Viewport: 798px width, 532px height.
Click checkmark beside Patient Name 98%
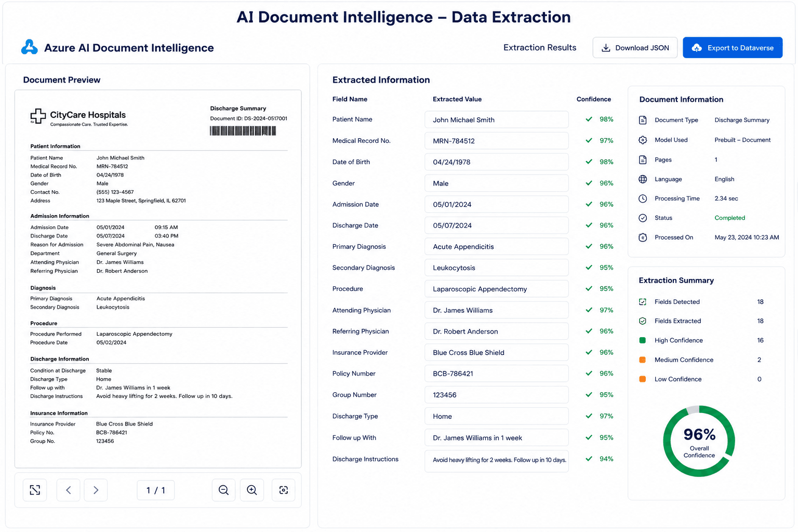tap(589, 119)
